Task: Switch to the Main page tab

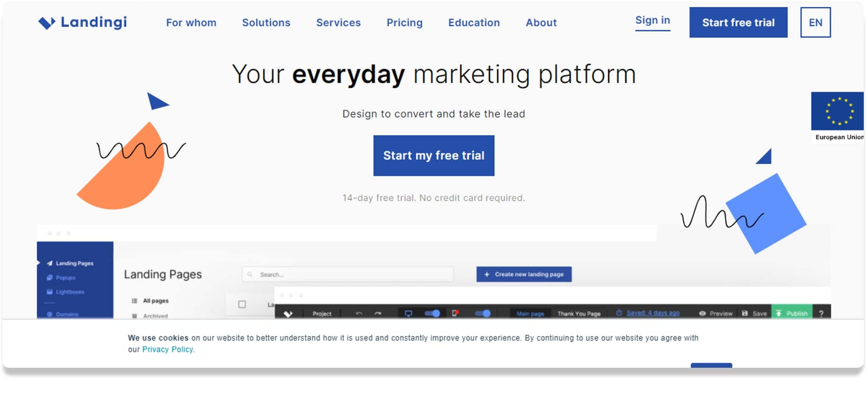Action: click(x=530, y=314)
